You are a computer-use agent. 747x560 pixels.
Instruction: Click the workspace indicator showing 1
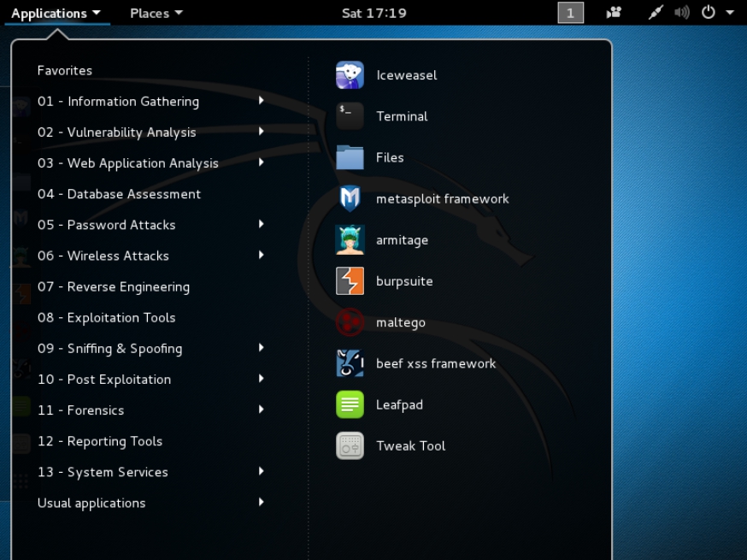[569, 12]
